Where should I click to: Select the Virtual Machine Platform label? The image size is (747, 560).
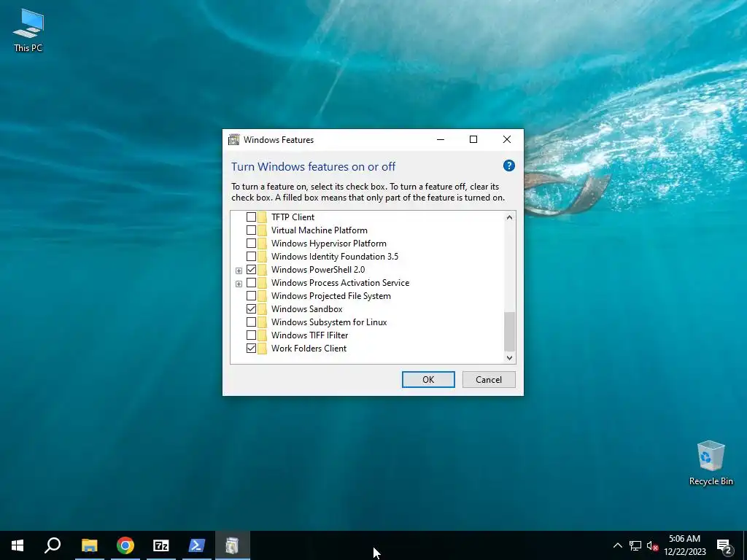pyautogui.click(x=320, y=230)
